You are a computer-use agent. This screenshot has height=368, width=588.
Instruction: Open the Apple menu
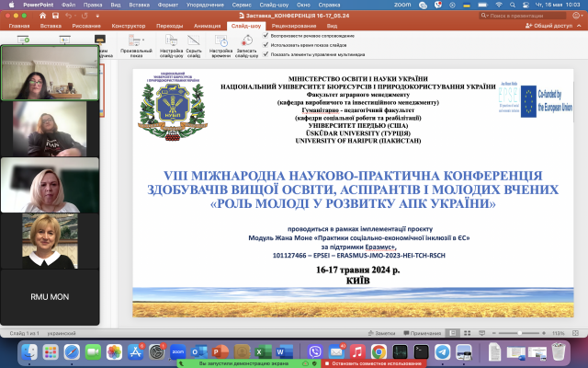click(11, 5)
